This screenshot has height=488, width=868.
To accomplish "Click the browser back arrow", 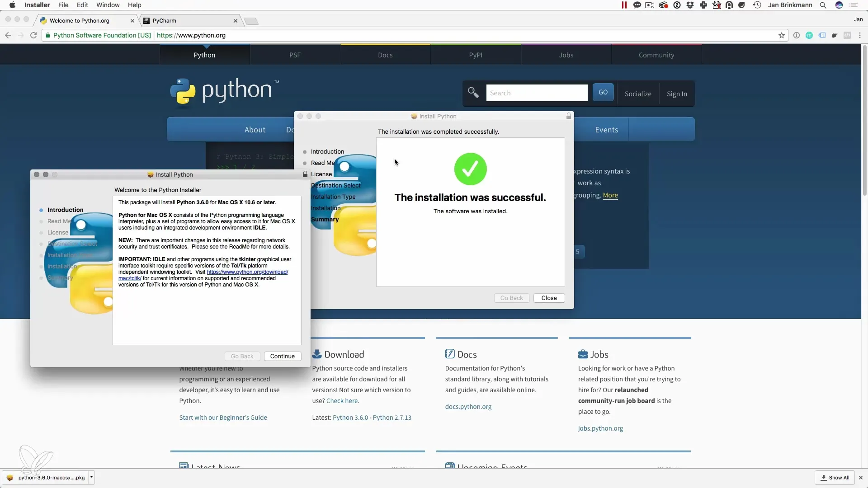I will coord(8,35).
